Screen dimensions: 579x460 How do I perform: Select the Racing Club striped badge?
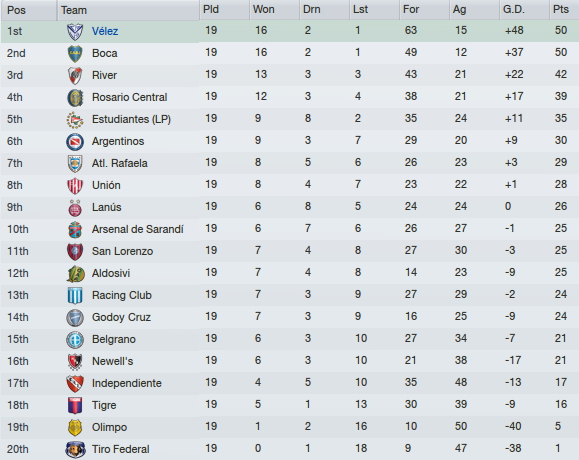click(x=75, y=295)
